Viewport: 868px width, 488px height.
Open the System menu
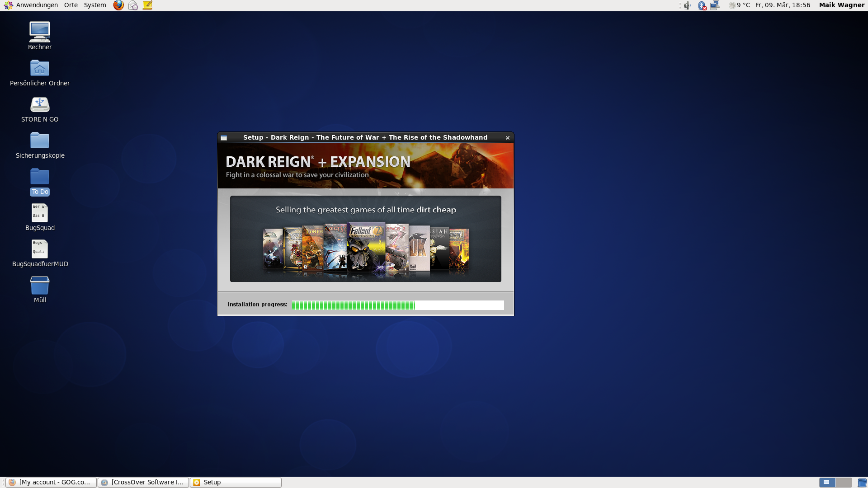pos(95,5)
